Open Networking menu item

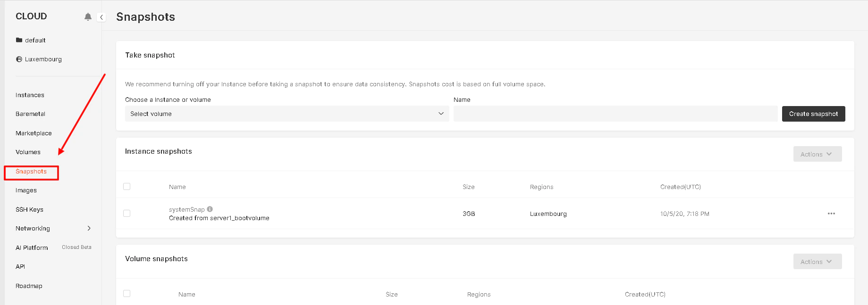[33, 228]
